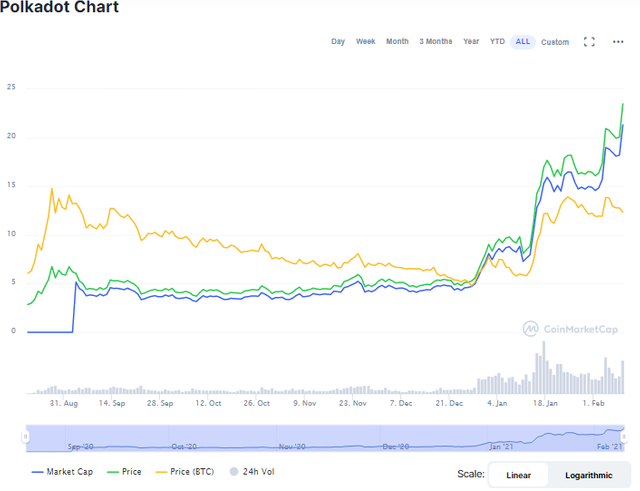Click the 7. Dec axis label
This screenshot has width=640, height=491.
(x=401, y=403)
